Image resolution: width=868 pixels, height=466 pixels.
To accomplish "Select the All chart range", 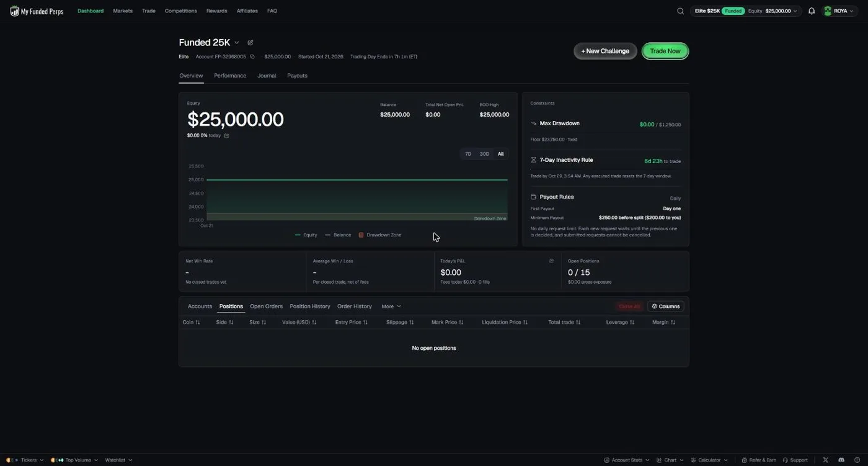I will (x=500, y=154).
